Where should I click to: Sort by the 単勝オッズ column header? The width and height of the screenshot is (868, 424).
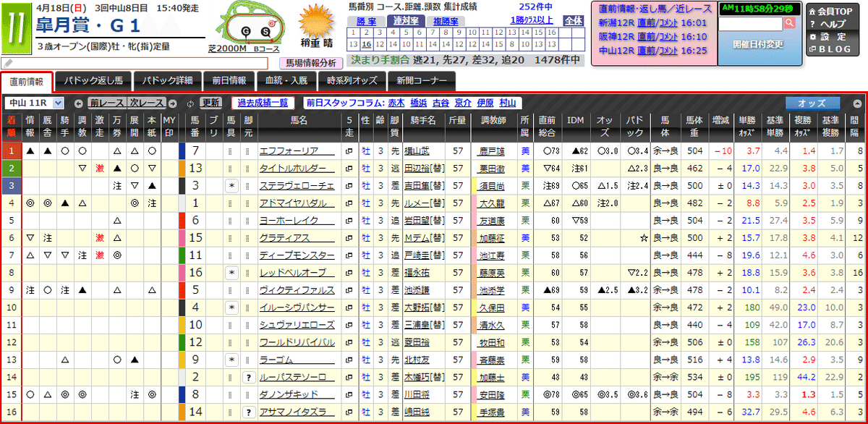pyautogui.click(x=749, y=127)
